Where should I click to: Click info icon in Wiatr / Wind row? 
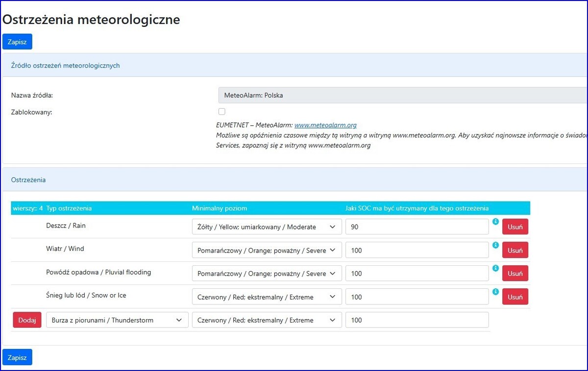(x=495, y=245)
